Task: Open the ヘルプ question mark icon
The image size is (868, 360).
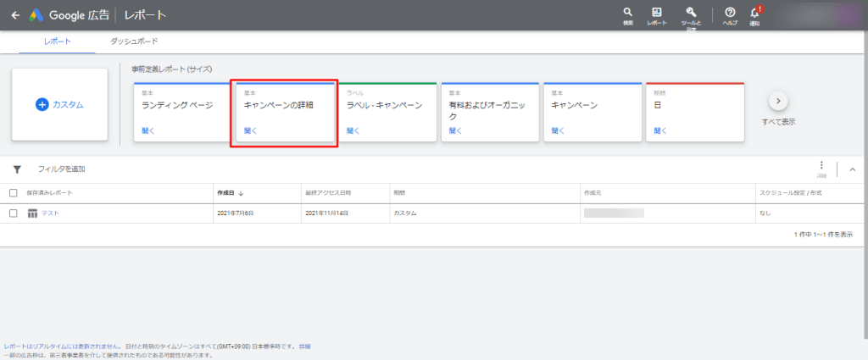Action: point(730,12)
